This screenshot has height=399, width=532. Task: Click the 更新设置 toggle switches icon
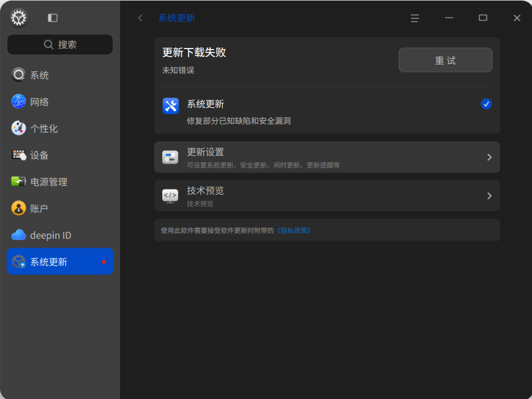point(170,157)
